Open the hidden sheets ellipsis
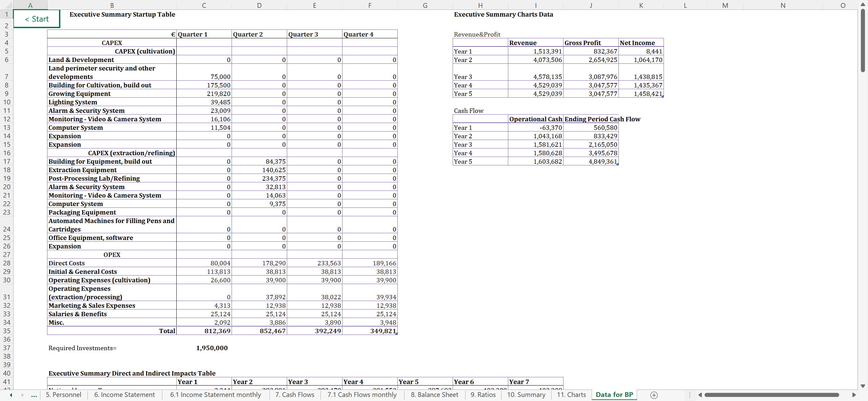 [34, 395]
